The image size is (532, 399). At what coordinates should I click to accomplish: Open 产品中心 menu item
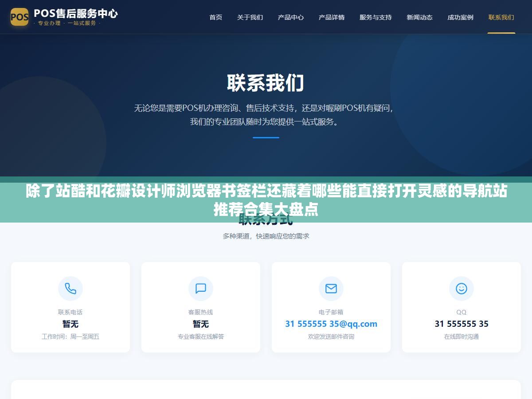(291, 17)
